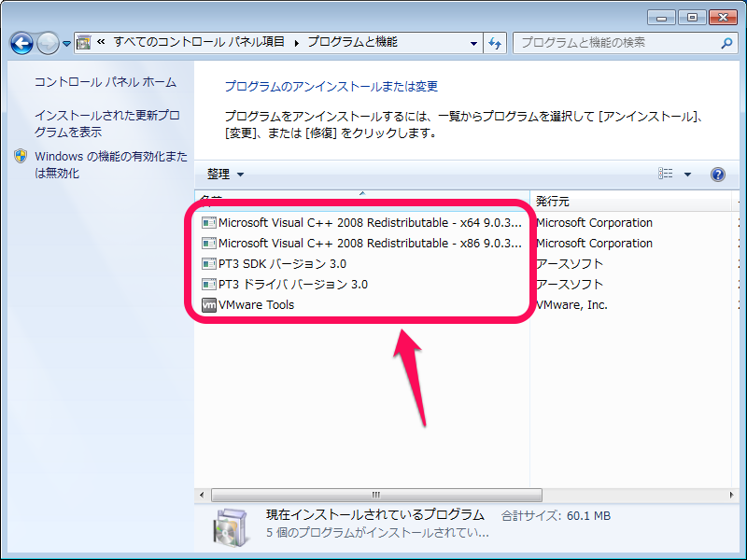The image size is (747, 560).
Task: Minimize the window
Action: pyautogui.click(x=661, y=18)
